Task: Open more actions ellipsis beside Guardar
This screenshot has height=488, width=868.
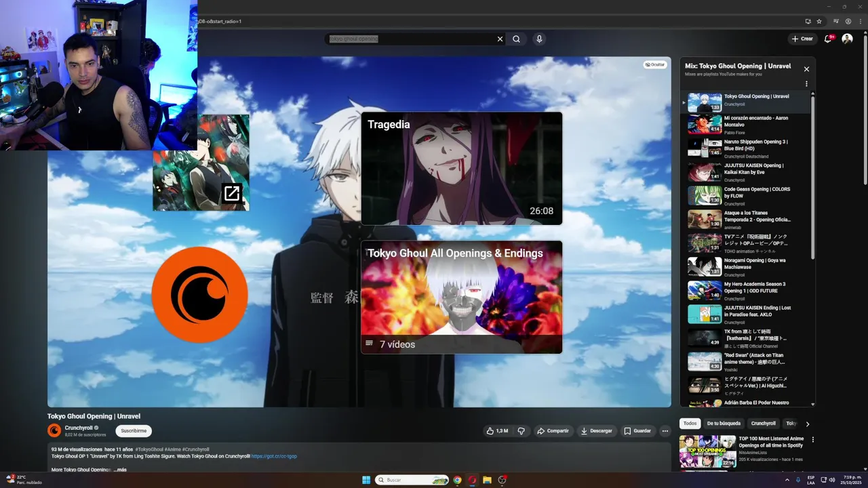Action: [665, 431]
